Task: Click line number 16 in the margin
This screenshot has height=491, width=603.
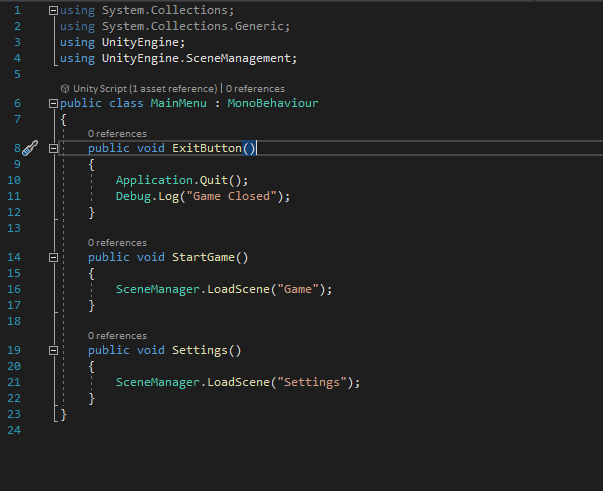Action: click(x=14, y=289)
